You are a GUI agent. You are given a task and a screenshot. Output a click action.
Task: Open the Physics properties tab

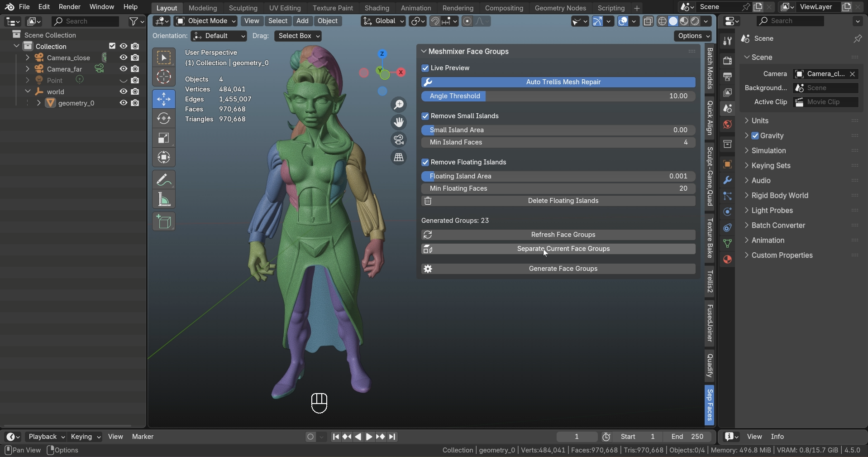coord(727,212)
